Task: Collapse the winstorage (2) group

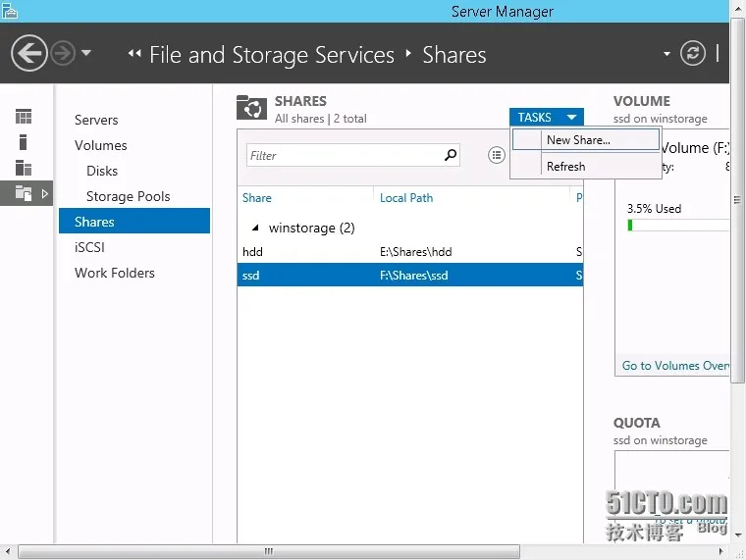Action: coord(256,228)
